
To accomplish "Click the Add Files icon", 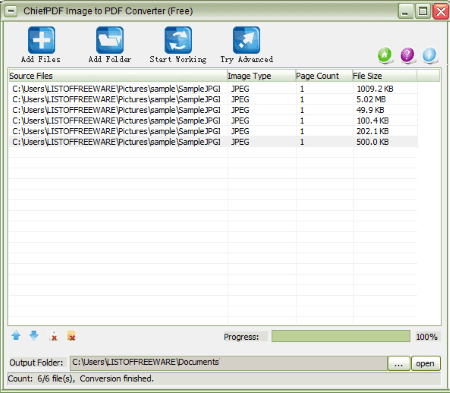I will (41, 40).
